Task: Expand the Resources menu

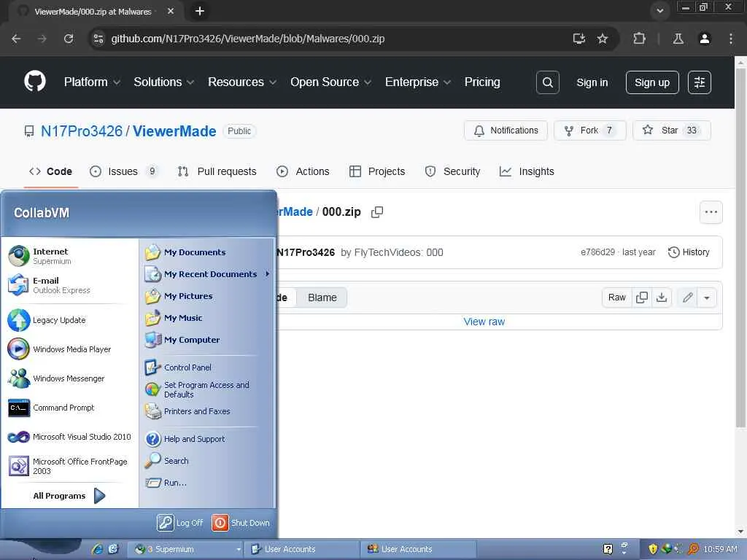Action: pyautogui.click(x=242, y=82)
